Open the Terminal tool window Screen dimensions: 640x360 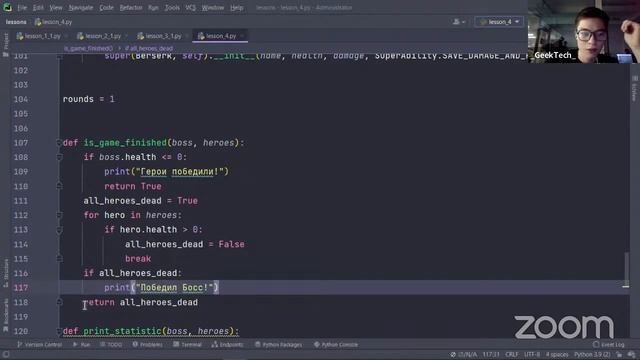pos(187,345)
